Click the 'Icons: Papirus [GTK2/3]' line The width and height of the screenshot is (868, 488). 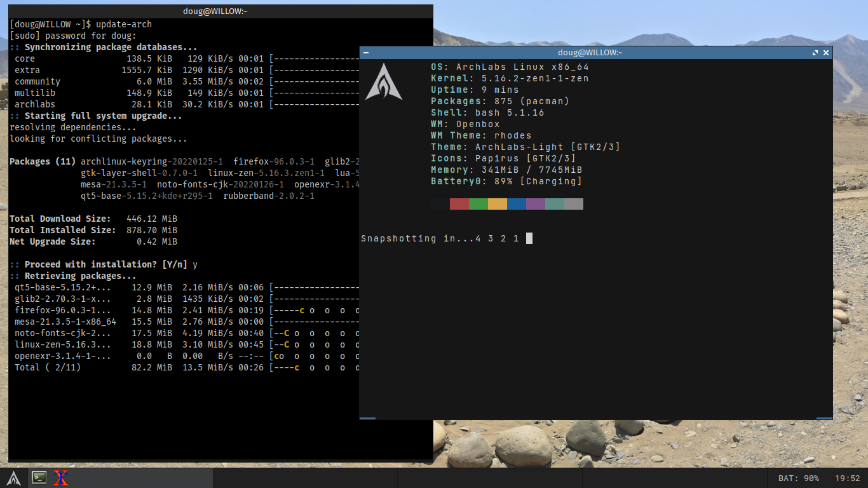tap(504, 158)
